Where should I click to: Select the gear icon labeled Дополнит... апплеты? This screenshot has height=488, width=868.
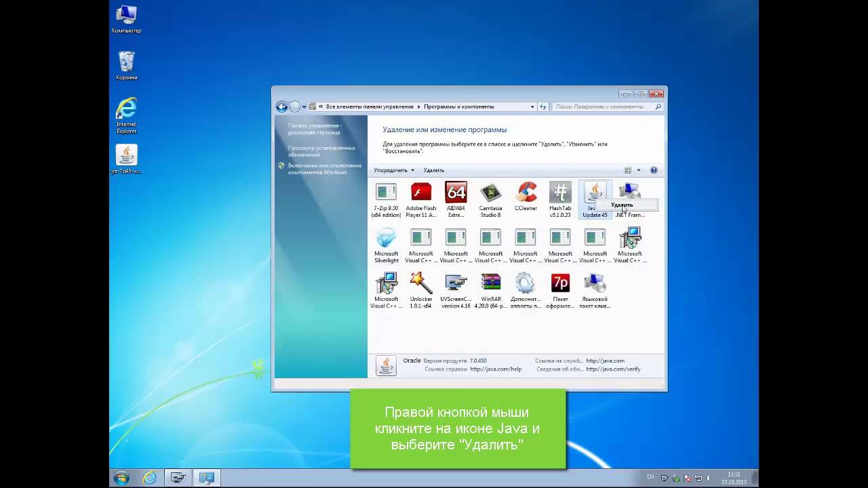point(526,291)
